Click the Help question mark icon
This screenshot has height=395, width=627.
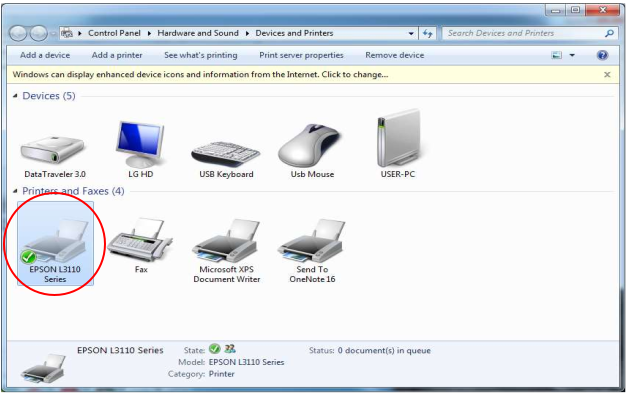pyautogui.click(x=602, y=55)
